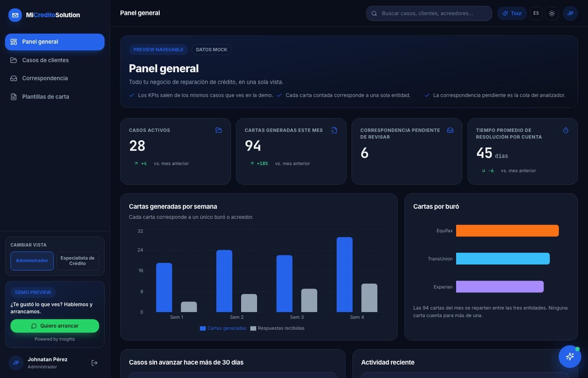The image size is (588, 378).
Task: Open Plantillas de carta in sidebar
Action: coord(55,97)
